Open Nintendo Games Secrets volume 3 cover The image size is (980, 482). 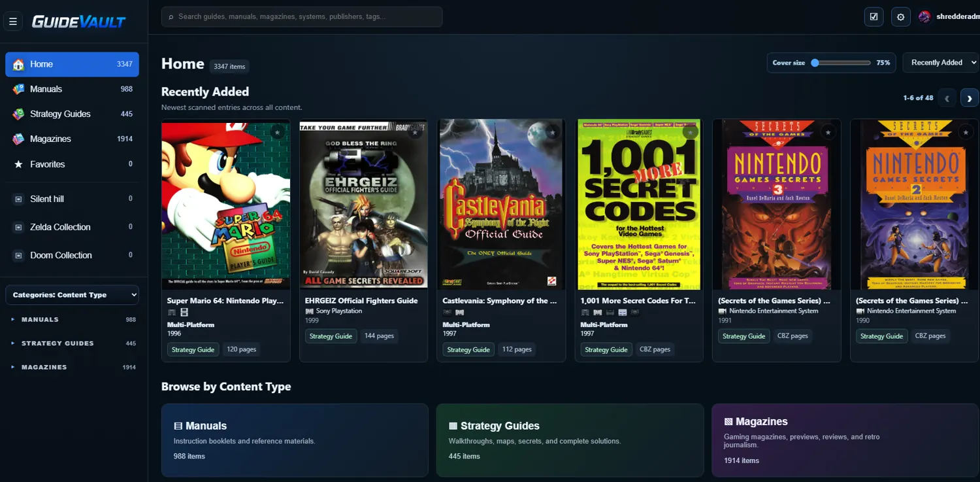[777, 204]
